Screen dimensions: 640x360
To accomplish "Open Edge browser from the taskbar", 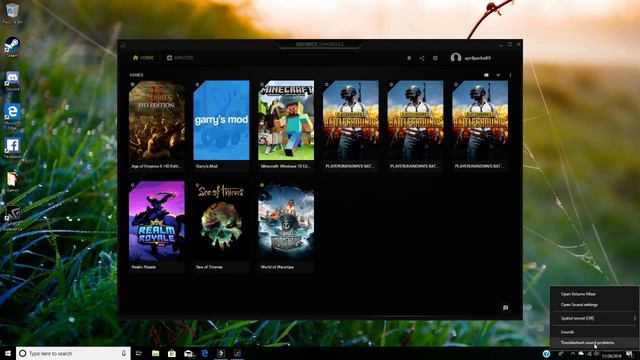I will 204,353.
